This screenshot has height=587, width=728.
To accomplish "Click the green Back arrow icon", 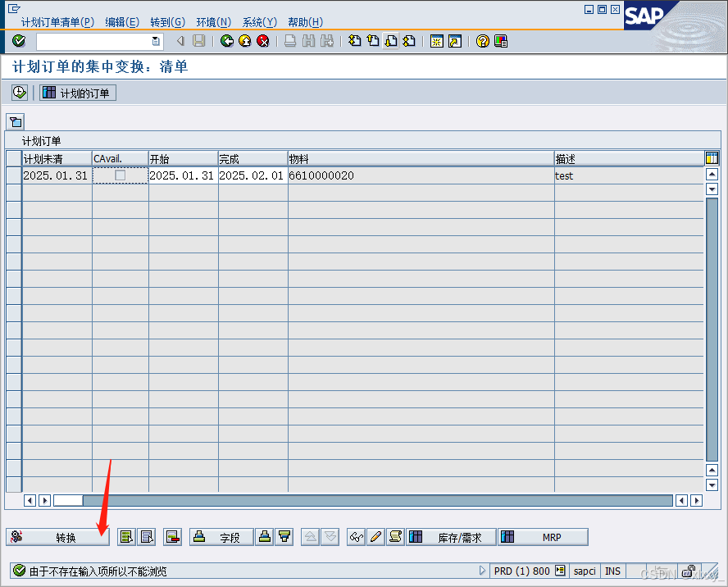I will coord(226,41).
